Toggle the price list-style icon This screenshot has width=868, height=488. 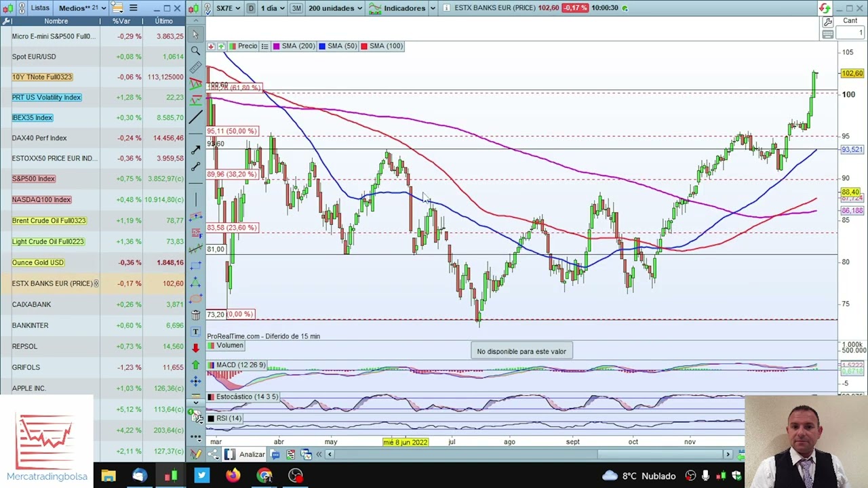point(264,46)
